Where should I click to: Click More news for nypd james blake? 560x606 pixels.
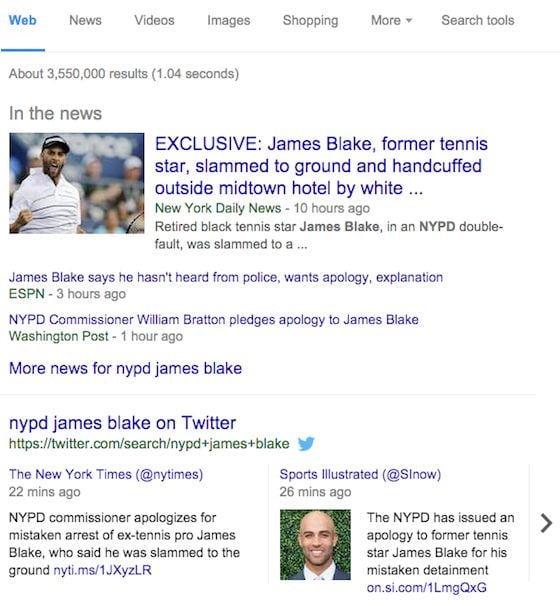pos(125,368)
